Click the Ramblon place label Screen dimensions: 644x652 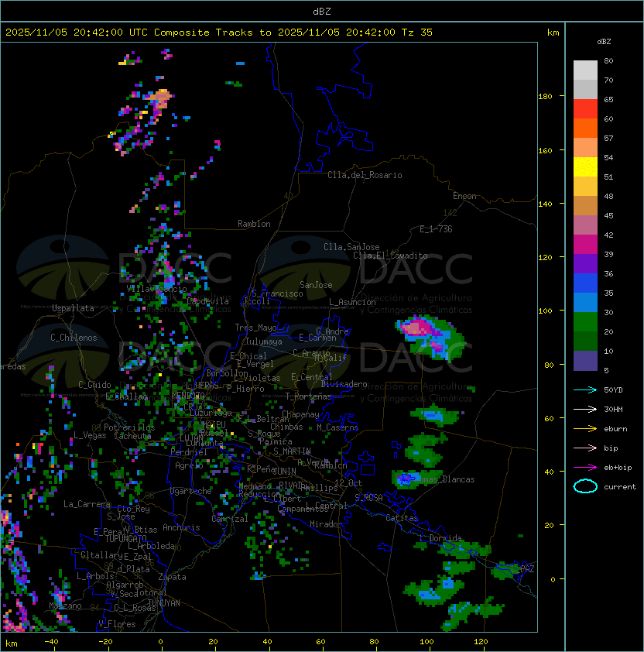(x=254, y=224)
